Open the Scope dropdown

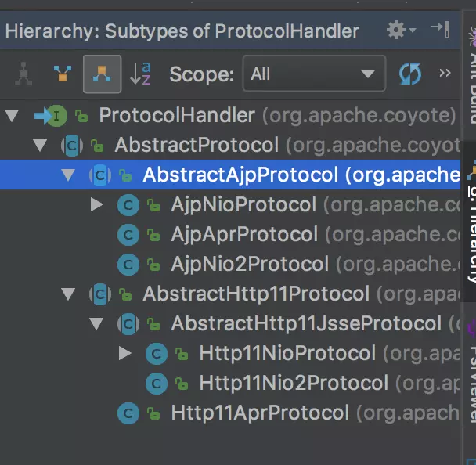[323, 74]
